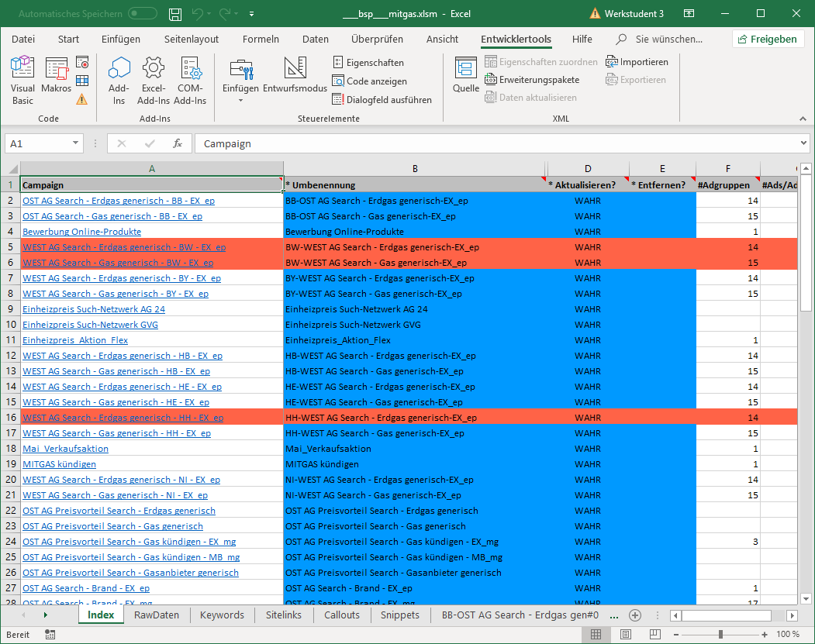Toggle Automatisches Speichern switch
Viewport: 815px width, 644px height.
pyautogui.click(x=143, y=14)
